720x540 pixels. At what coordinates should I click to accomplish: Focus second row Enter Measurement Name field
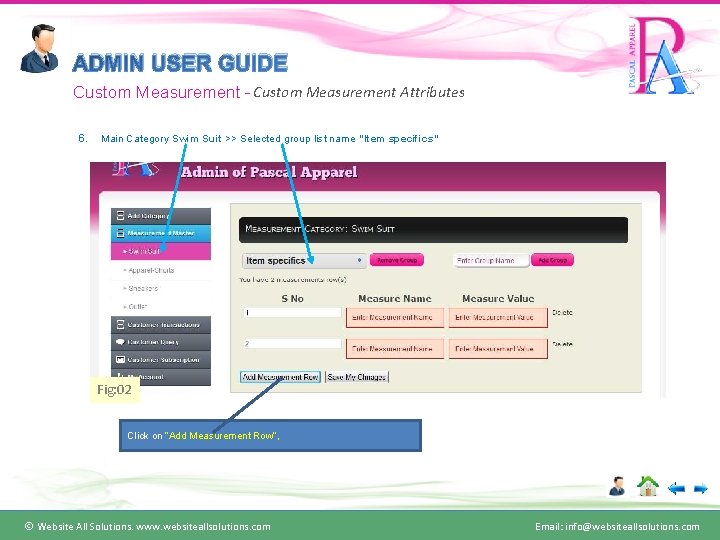pyautogui.click(x=395, y=349)
